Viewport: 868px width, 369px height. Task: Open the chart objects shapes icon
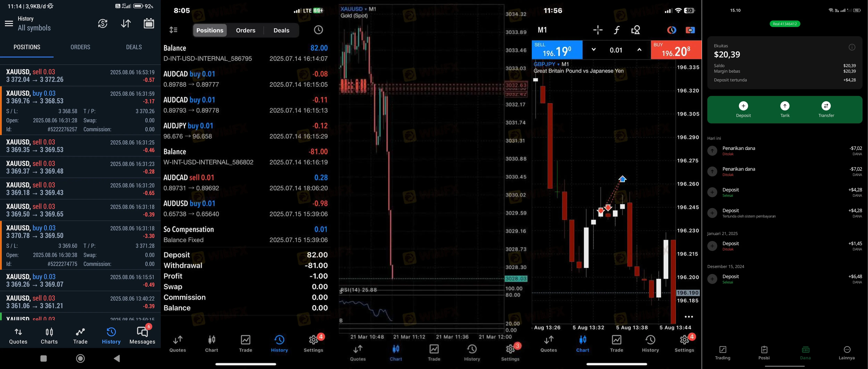click(635, 30)
